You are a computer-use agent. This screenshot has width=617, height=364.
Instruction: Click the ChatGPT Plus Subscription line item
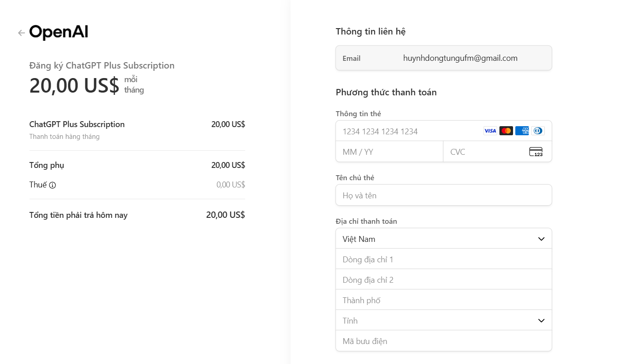[x=77, y=124]
